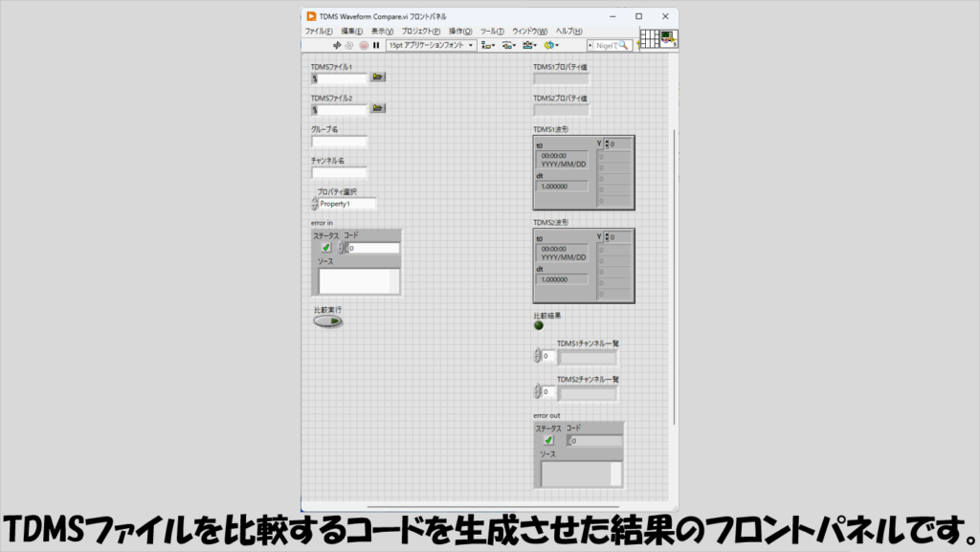Click the vertical scrollbar of the front panel
Screen dimensions: 980x552
[675, 277]
